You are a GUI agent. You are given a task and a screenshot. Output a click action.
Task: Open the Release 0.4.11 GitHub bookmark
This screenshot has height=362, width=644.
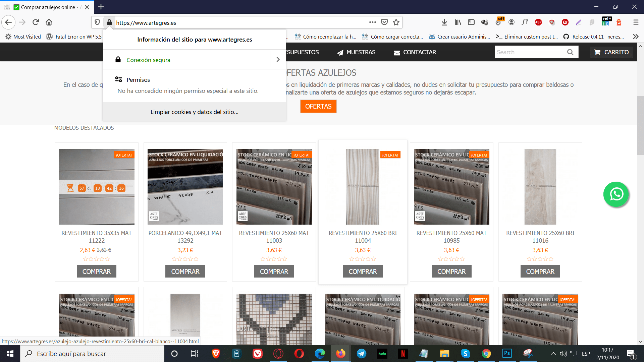[594, 37]
